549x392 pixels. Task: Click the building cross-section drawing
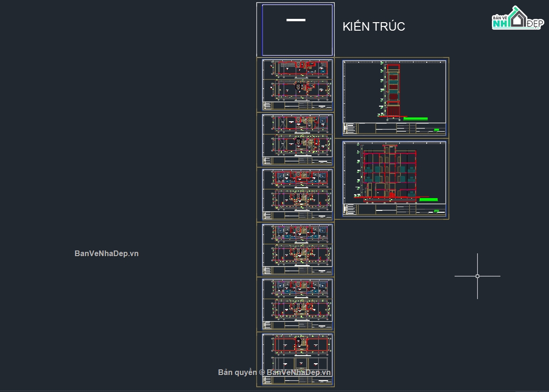tap(389, 173)
